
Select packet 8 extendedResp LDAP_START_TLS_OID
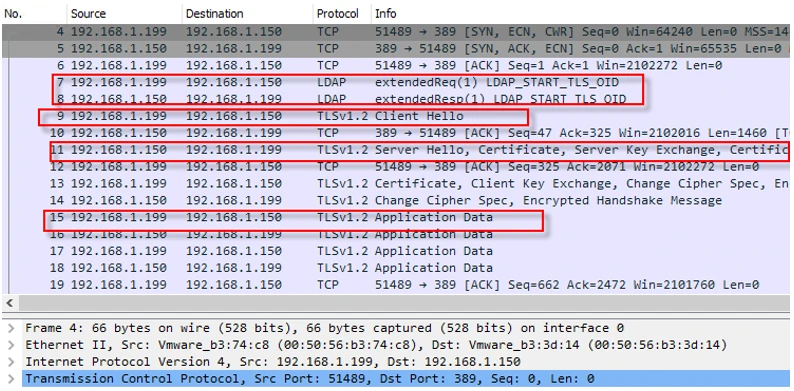click(397, 99)
